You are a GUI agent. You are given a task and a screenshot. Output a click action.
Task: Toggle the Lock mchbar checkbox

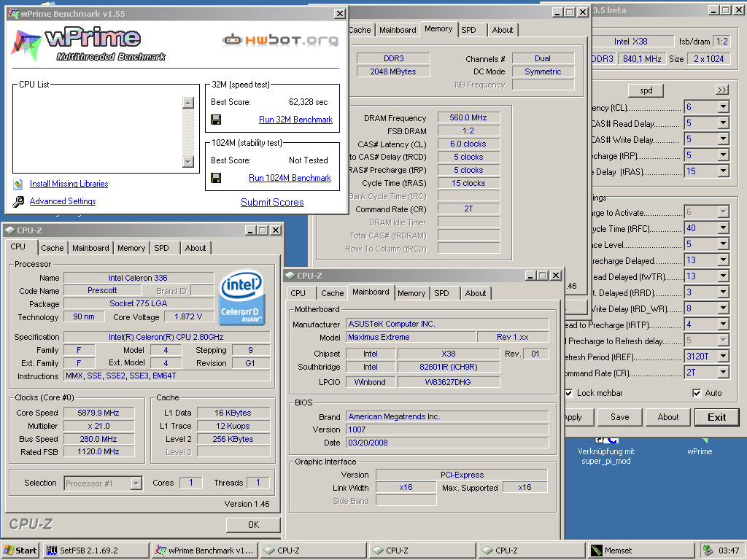click(568, 393)
